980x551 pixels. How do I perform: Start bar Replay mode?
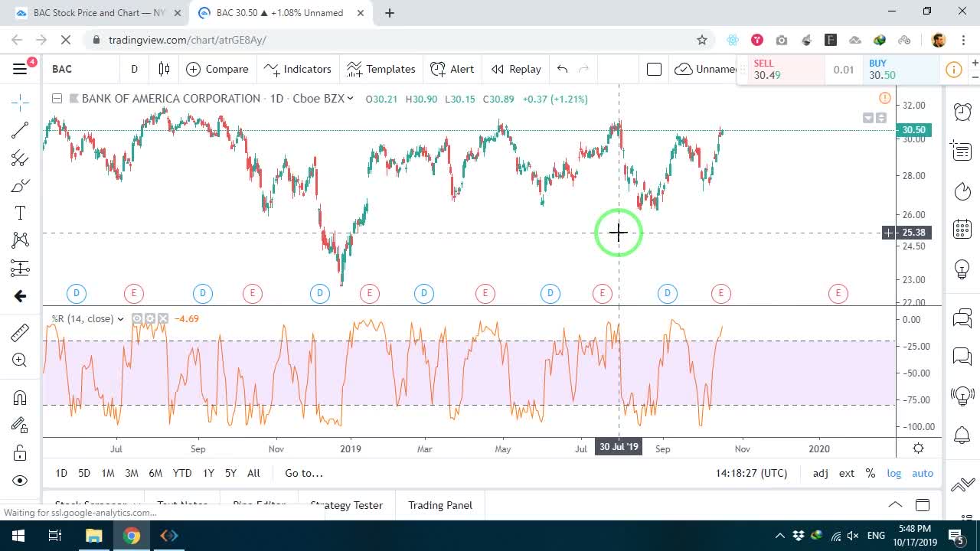point(516,69)
